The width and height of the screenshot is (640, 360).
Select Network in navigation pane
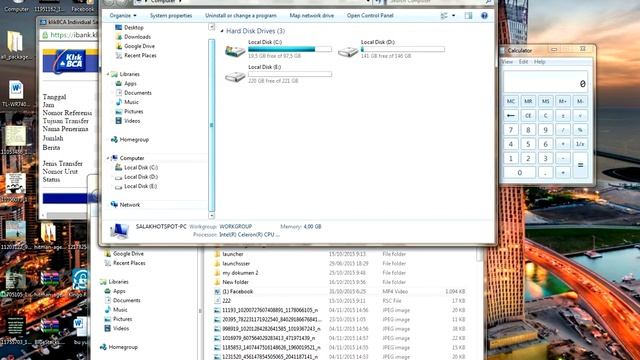click(125, 204)
